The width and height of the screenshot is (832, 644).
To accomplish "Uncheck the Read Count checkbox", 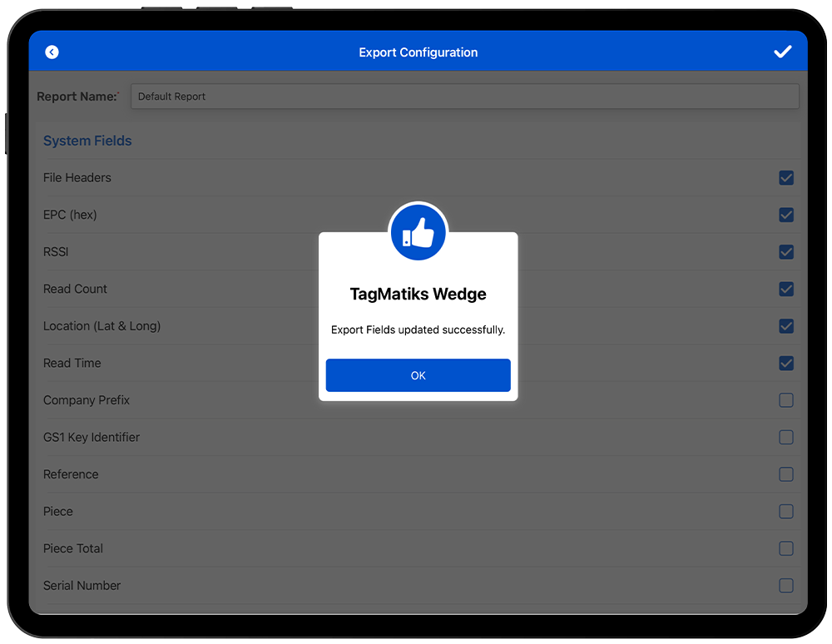I will click(785, 290).
